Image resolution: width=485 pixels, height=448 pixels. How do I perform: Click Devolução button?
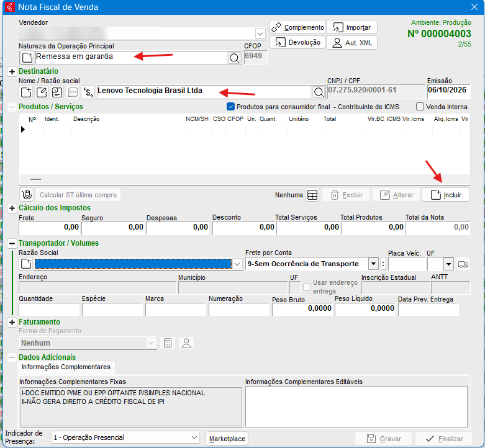297,42
